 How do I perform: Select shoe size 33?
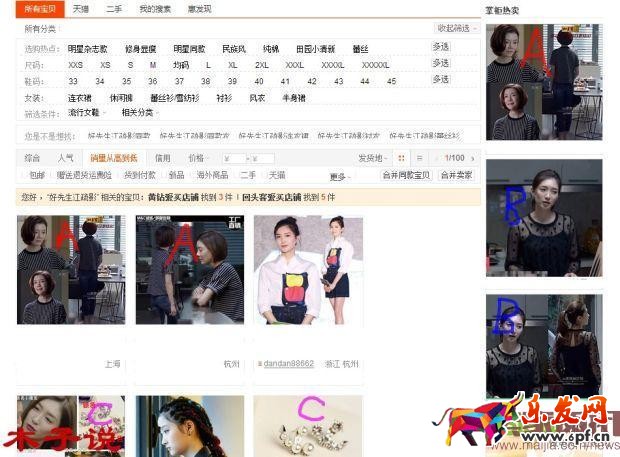pyautogui.click(x=73, y=81)
